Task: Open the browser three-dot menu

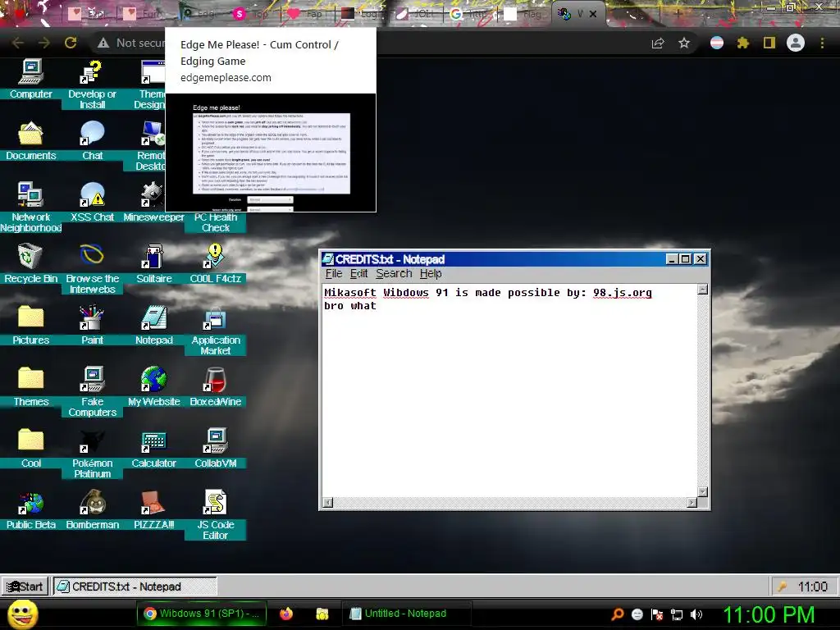Action: point(822,43)
